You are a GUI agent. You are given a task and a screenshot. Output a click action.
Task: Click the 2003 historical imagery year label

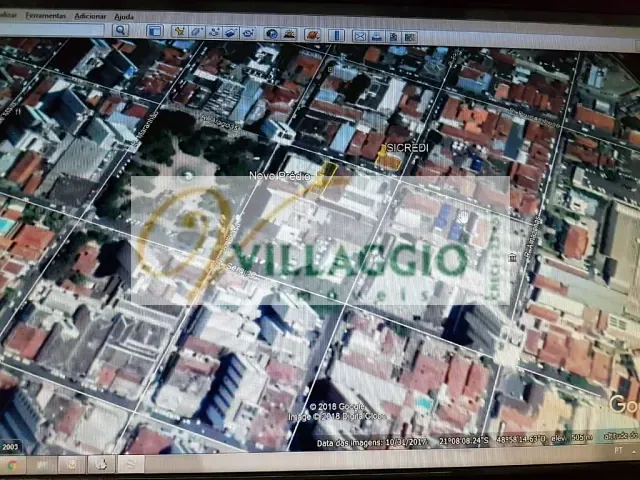coord(10,447)
